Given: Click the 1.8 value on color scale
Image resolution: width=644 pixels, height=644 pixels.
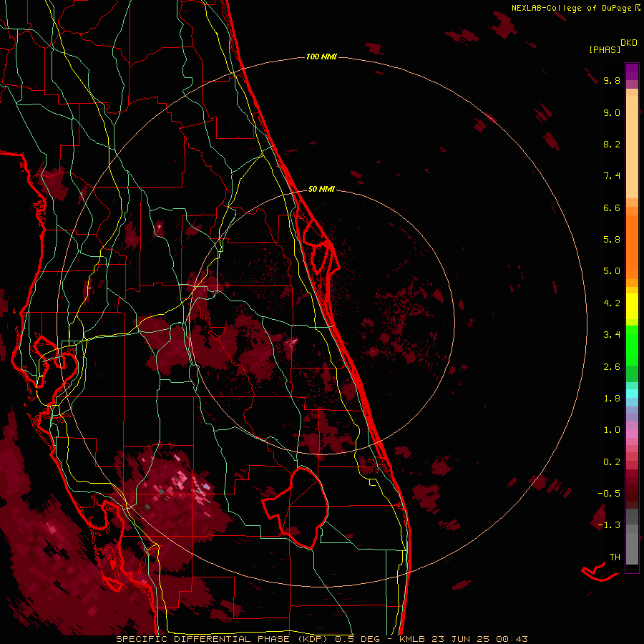Looking at the screenshot, I should point(612,399).
